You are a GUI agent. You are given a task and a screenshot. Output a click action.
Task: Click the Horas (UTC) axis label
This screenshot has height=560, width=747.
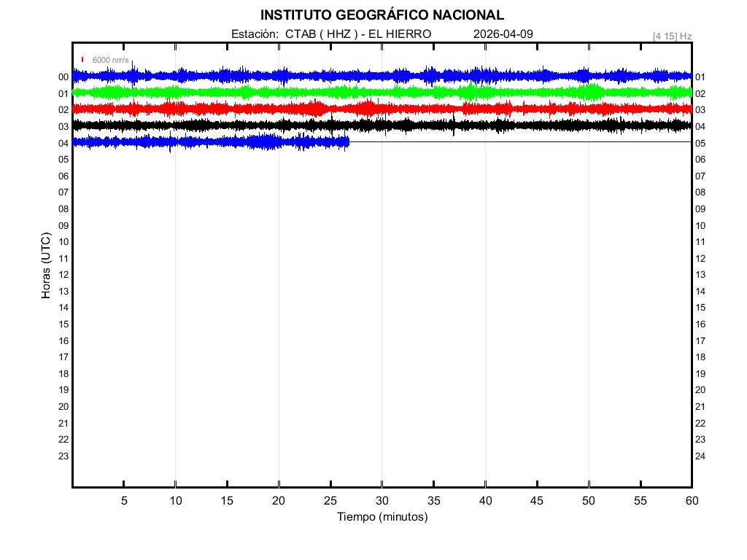tap(46, 265)
